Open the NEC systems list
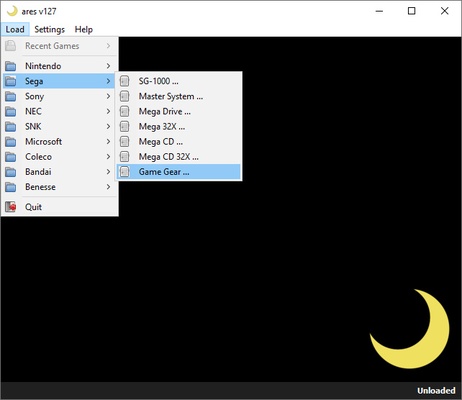Viewport: 462px width, 400px height. [x=59, y=111]
